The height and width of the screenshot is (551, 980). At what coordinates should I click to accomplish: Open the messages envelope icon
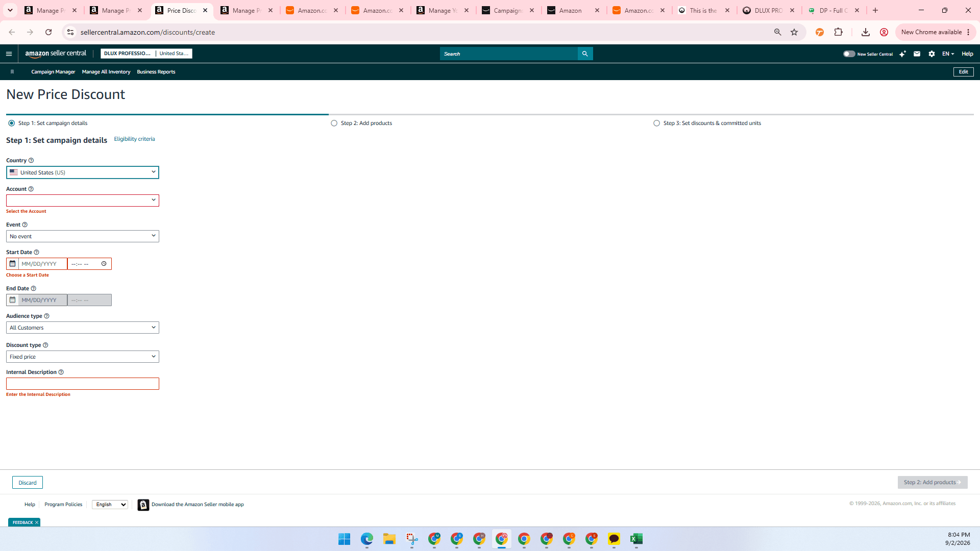pos(917,54)
